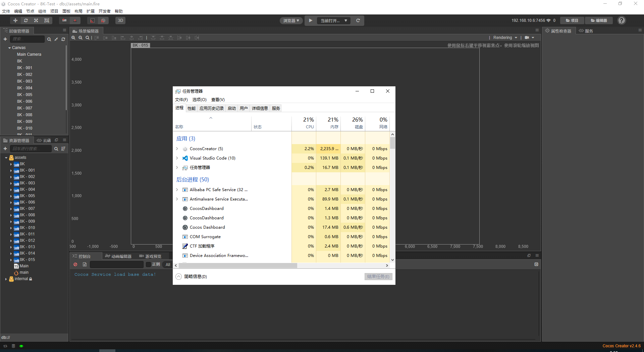Enable the 正则 regex checkbox
Viewport: 644px width, 352px height.
pyautogui.click(x=148, y=265)
